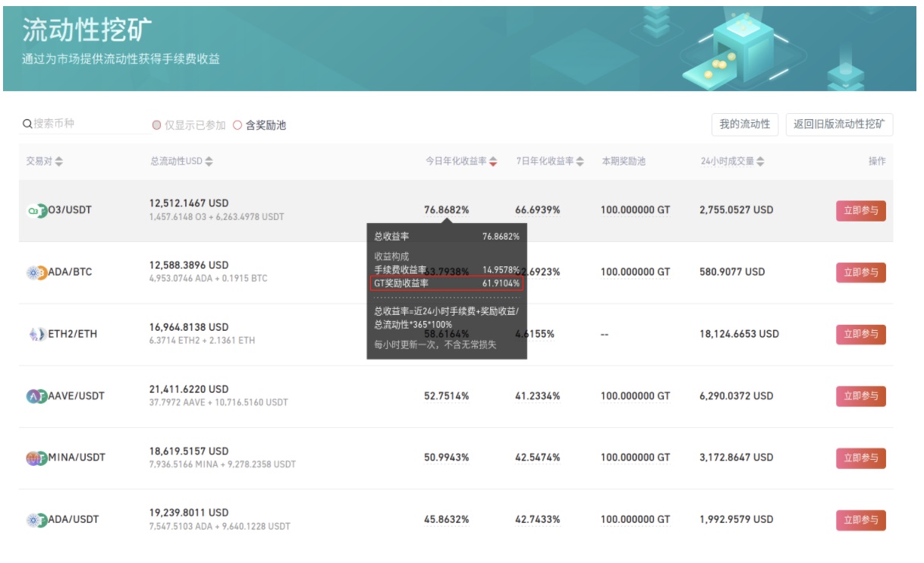Click the AAVE/USDT pair coin icon
Screen dimensions: 924x563
pyautogui.click(x=36, y=396)
